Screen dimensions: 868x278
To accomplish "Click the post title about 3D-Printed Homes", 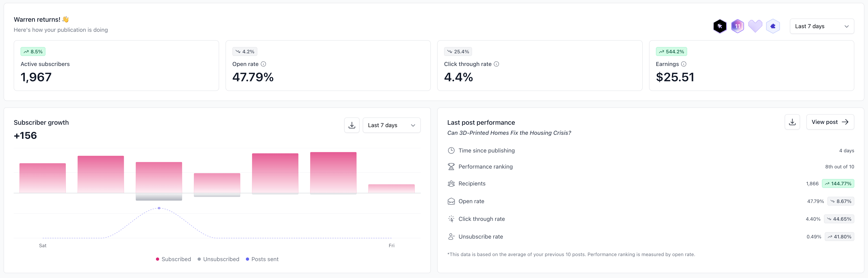I will [x=509, y=133].
